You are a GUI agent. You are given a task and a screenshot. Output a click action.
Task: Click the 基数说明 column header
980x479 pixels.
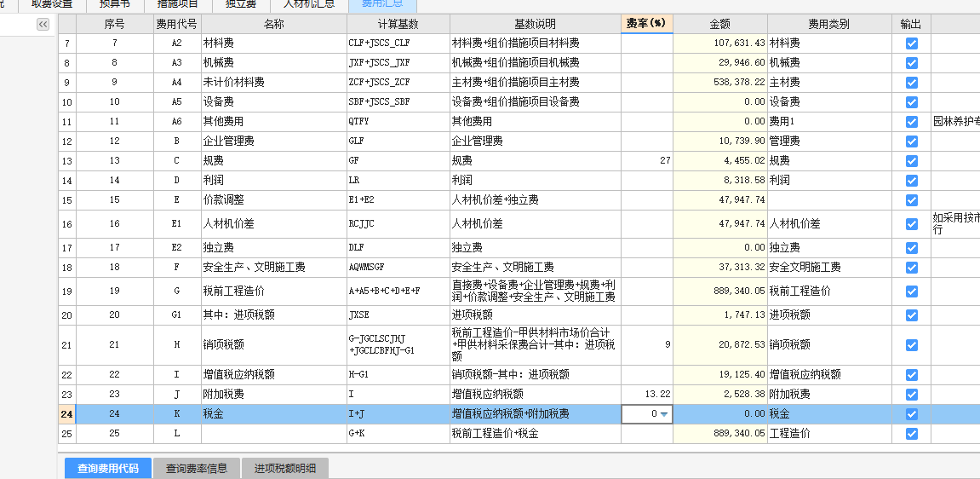535,24
